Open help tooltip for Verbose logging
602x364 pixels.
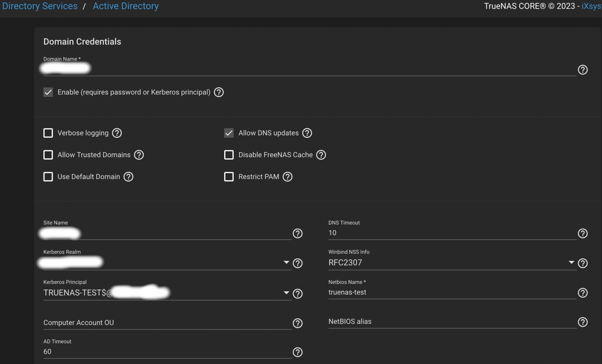(x=117, y=133)
